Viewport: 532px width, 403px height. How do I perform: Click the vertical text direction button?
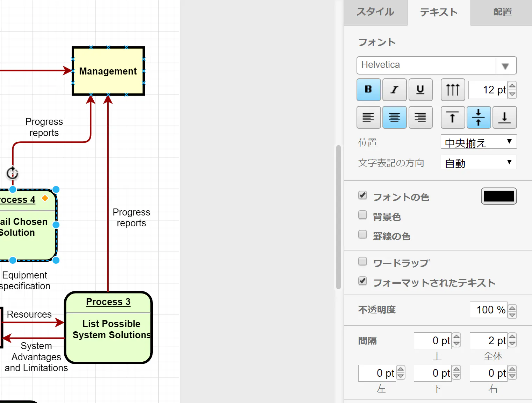tap(453, 90)
